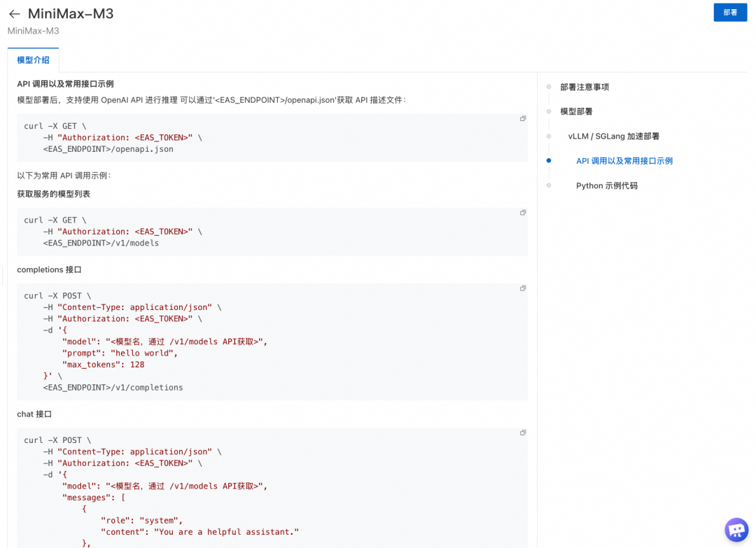Screen dimensions: 756x548
Task: Click the completions 接口 heading
Action: [49, 270]
